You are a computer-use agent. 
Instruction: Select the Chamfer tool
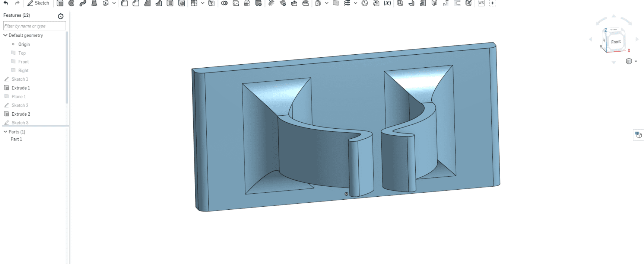pos(136,3)
